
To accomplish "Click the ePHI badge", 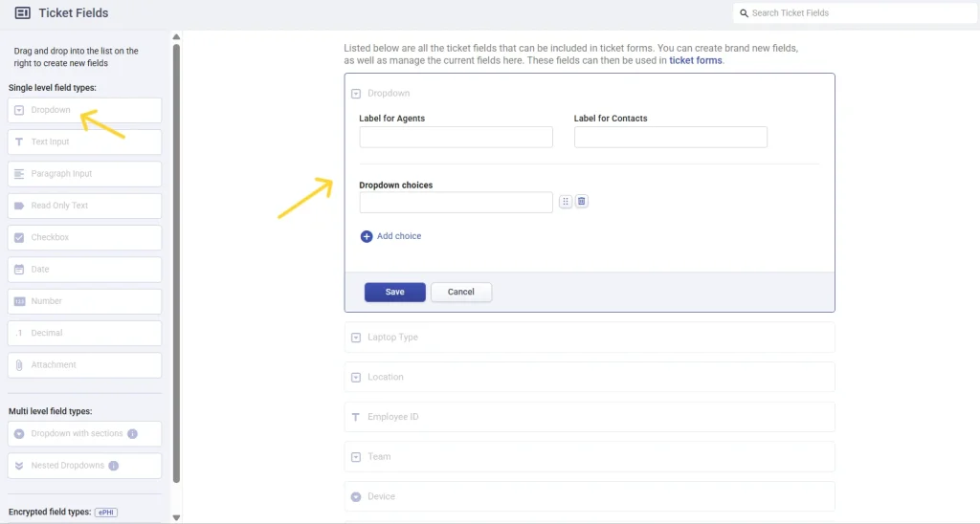I will pos(106,513).
